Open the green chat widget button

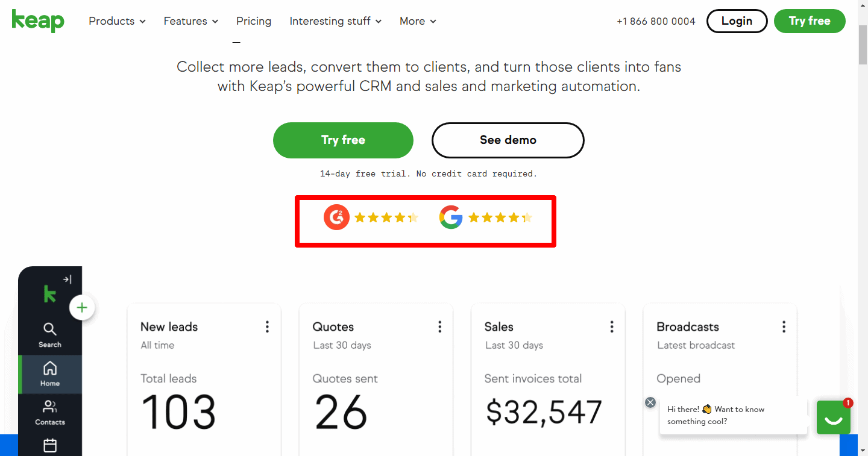pyautogui.click(x=834, y=417)
